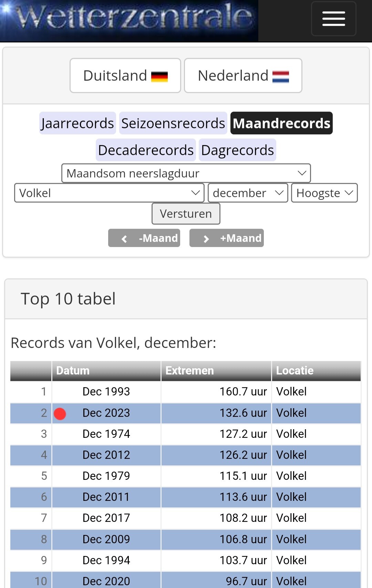Image resolution: width=372 pixels, height=588 pixels.
Task: Switch to the Jaarrecords tab
Action: point(77,123)
